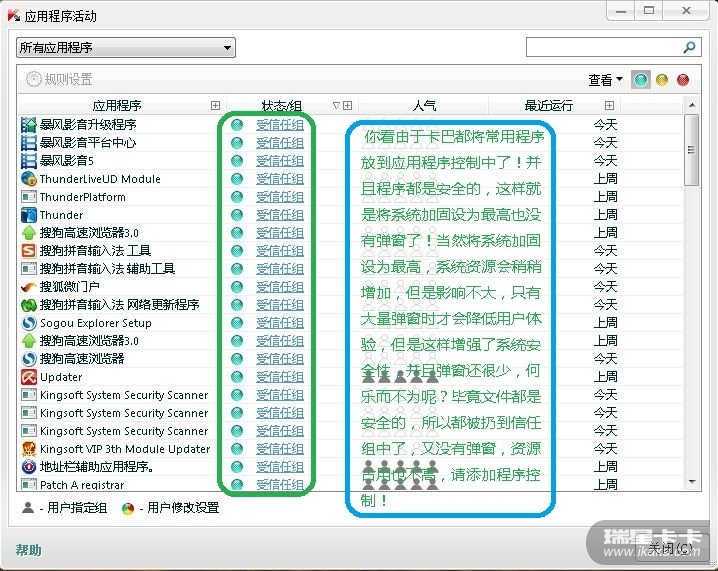Open 受信任组 link for ThunderLiveUD Module
The width and height of the screenshot is (718, 571).
coord(280,179)
